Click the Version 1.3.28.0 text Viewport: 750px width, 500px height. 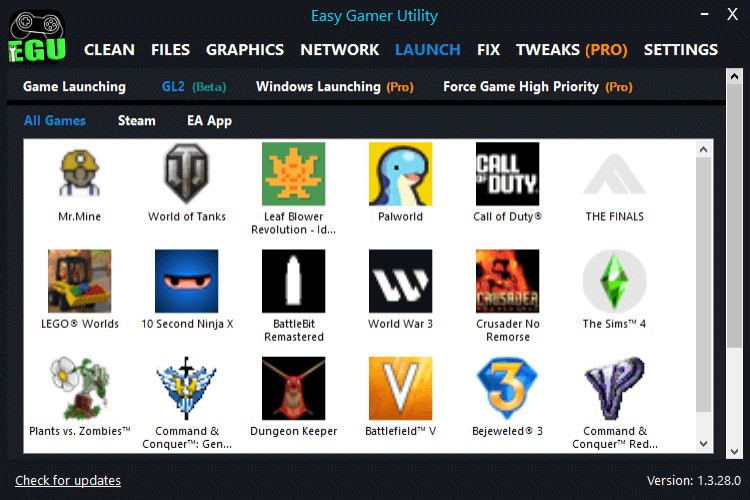click(x=694, y=480)
